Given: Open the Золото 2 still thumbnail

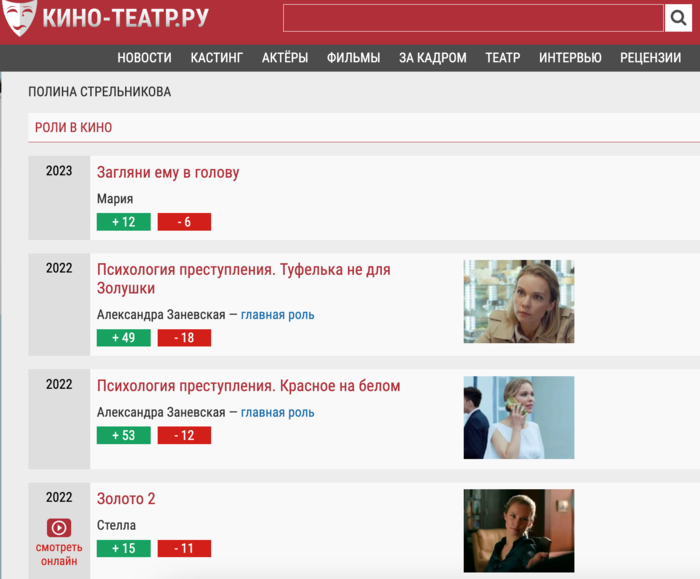Looking at the screenshot, I should tap(519, 531).
